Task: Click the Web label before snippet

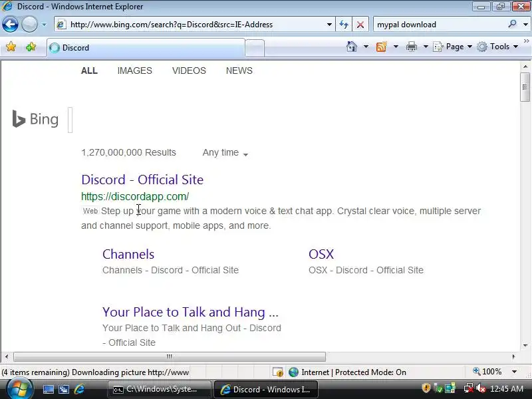Action: pyautogui.click(x=90, y=211)
